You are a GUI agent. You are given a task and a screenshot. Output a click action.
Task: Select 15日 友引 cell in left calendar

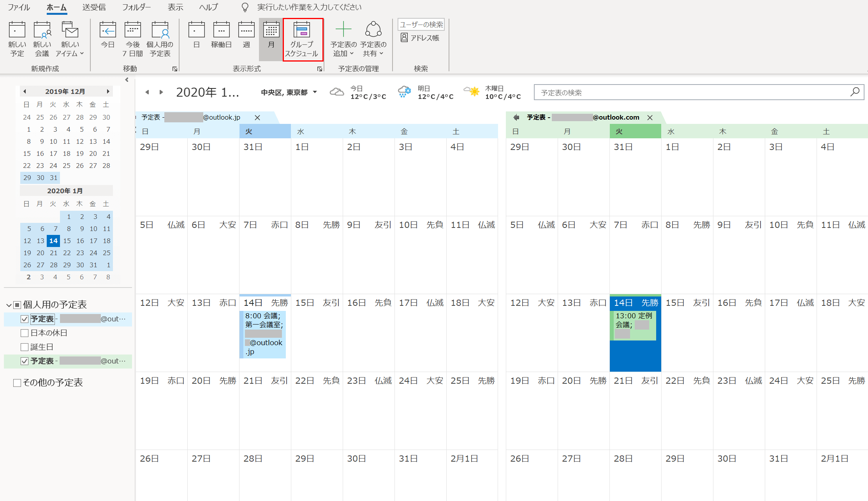pyautogui.click(x=317, y=333)
